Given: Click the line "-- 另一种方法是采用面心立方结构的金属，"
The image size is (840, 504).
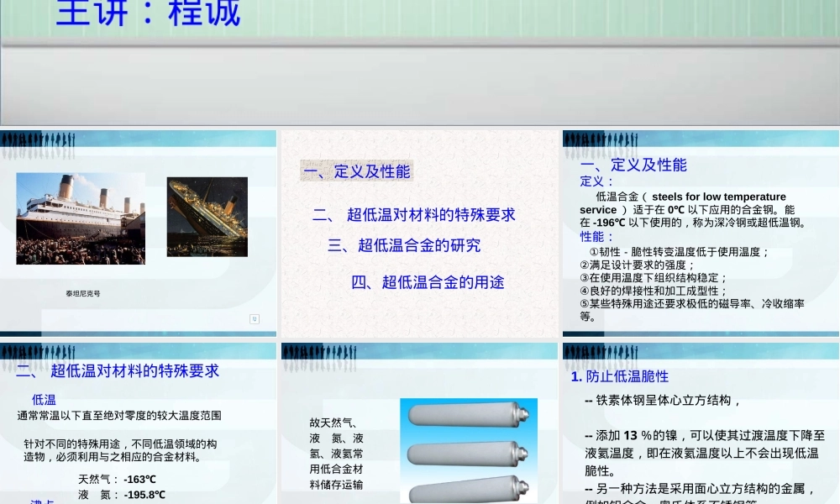Looking at the screenshot, I should click(701, 489).
